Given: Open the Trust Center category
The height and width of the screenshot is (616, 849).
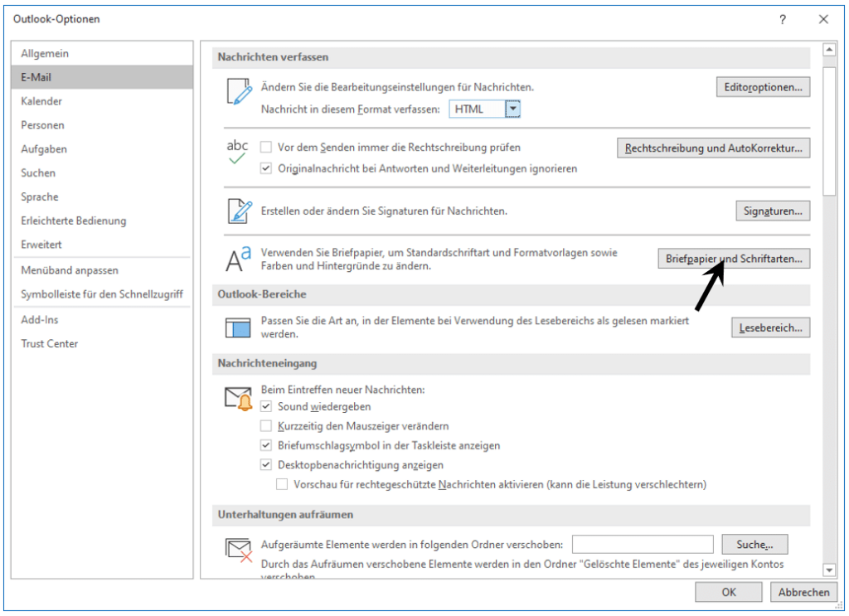Looking at the screenshot, I should tap(102, 343).
